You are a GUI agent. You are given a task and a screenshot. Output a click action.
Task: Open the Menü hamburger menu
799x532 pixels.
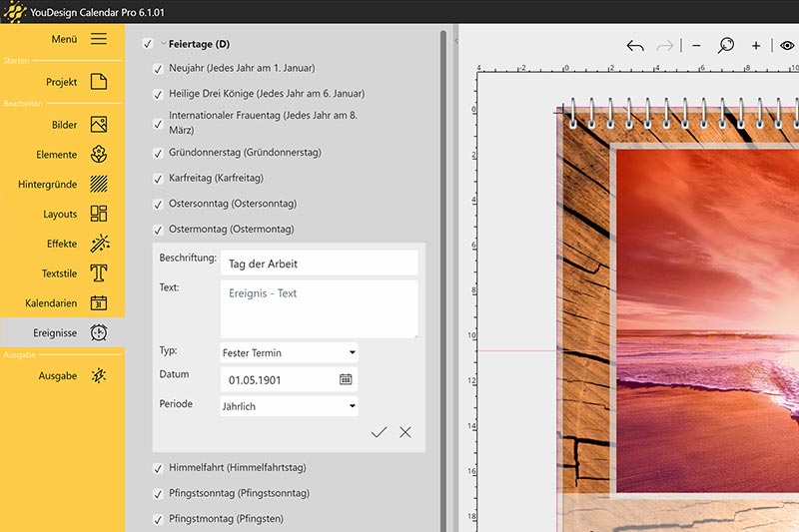tap(98, 39)
